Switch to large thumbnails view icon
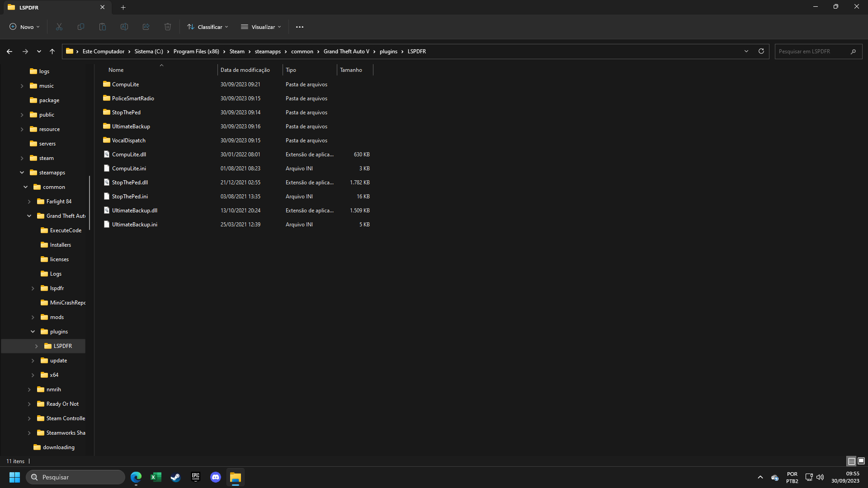This screenshot has height=488, width=868. click(x=861, y=461)
